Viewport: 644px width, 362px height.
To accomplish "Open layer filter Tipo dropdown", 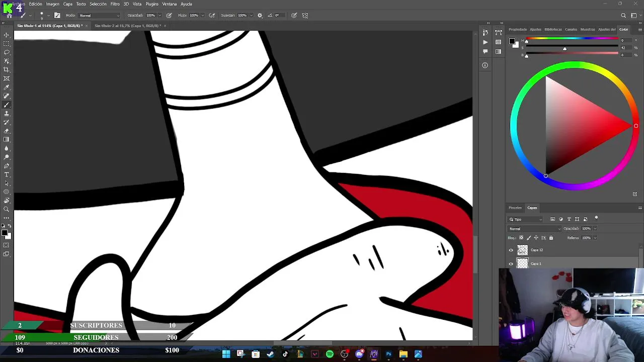I will 526,219.
